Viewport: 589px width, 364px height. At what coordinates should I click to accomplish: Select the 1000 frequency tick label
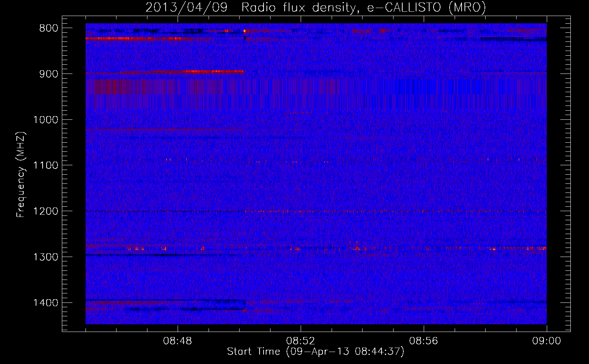46,120
